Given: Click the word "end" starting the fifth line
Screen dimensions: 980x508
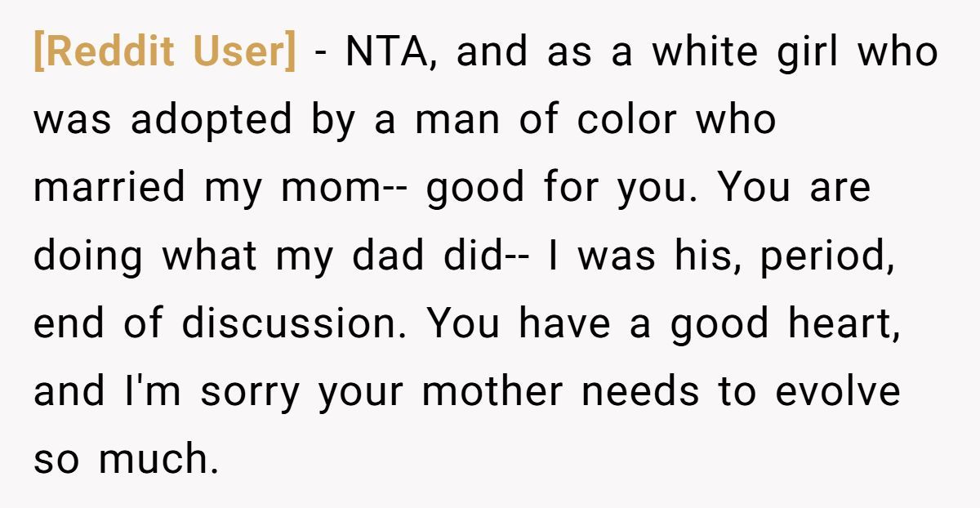Looking at the screenshot, I should point(69,323).
